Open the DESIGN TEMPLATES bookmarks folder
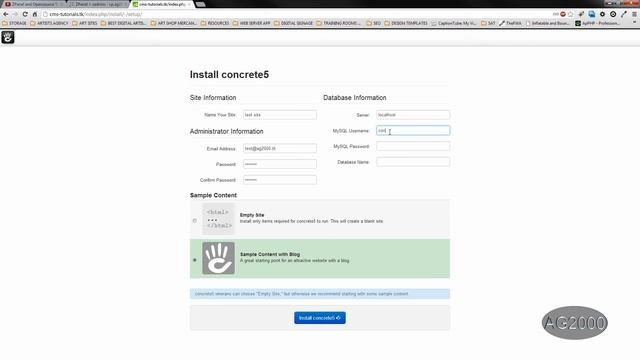The image size is (640, 360). tap(406, 23)
